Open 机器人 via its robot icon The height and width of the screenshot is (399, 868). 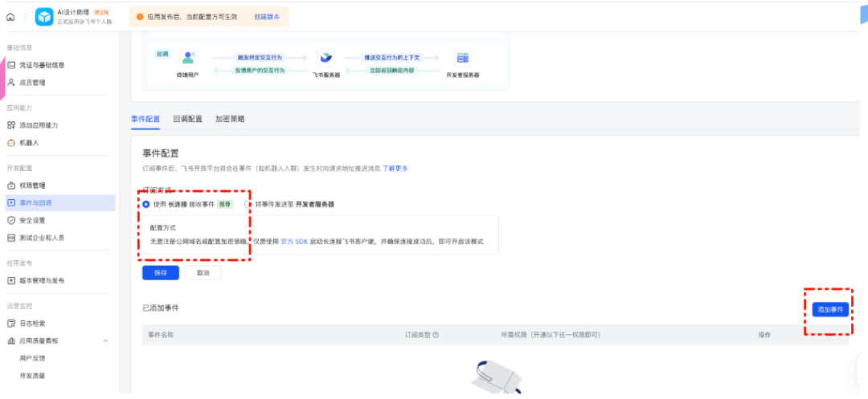click(x=10, y=143)
